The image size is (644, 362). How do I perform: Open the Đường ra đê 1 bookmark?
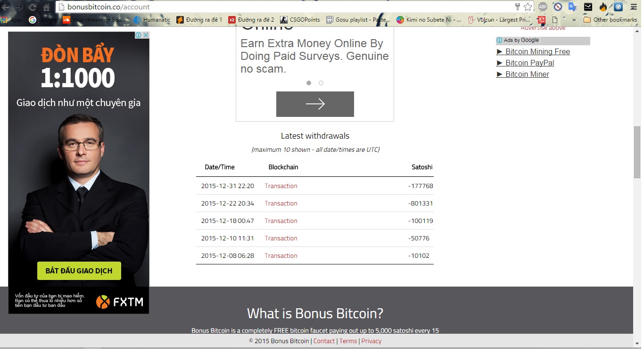[199, 20]
